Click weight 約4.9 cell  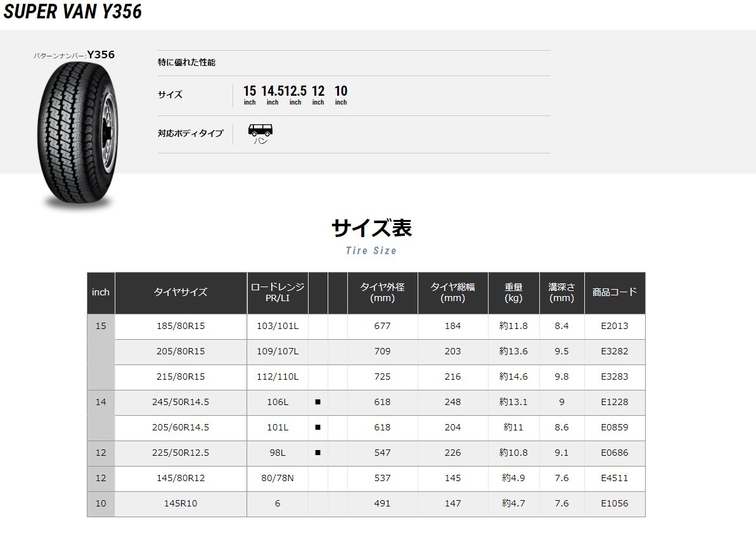[513, 478]
